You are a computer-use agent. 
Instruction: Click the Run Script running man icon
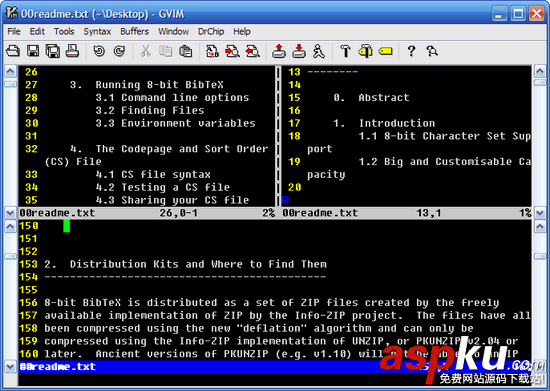[319, 51]
